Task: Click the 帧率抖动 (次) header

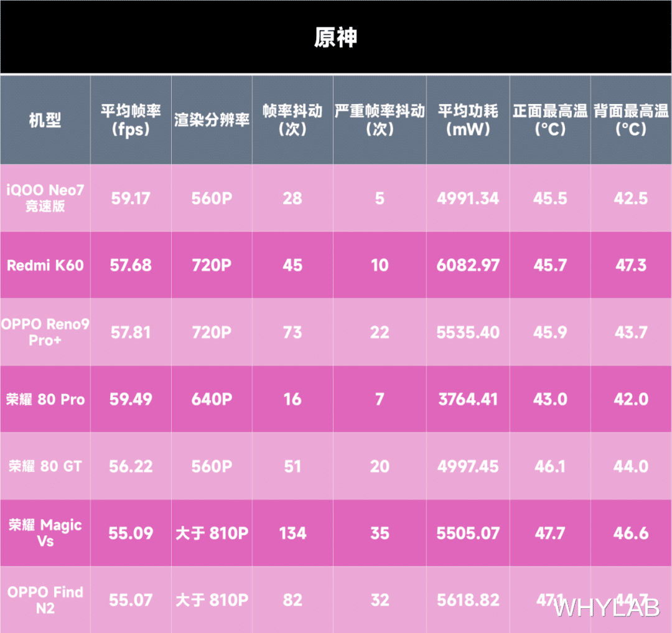Action: [x=292, y=120]
